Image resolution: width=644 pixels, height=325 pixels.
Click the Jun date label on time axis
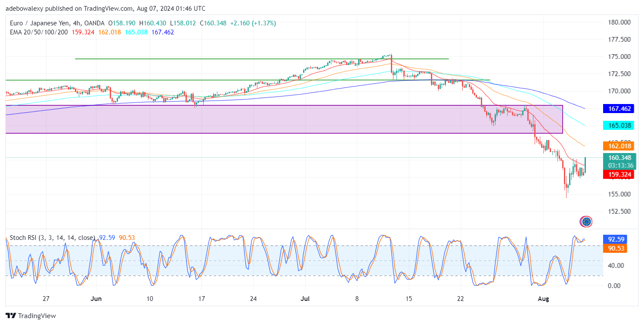tap(97, 299)
